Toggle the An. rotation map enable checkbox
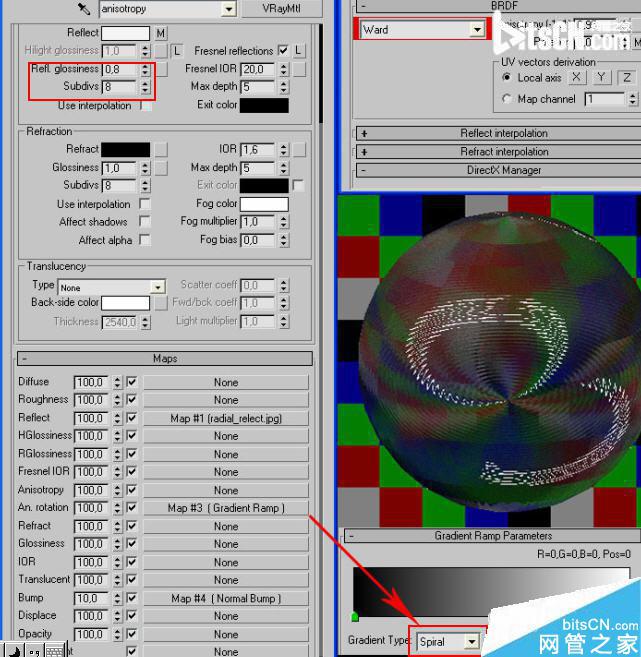Screen dimensions: 641x657 point(132,507)
